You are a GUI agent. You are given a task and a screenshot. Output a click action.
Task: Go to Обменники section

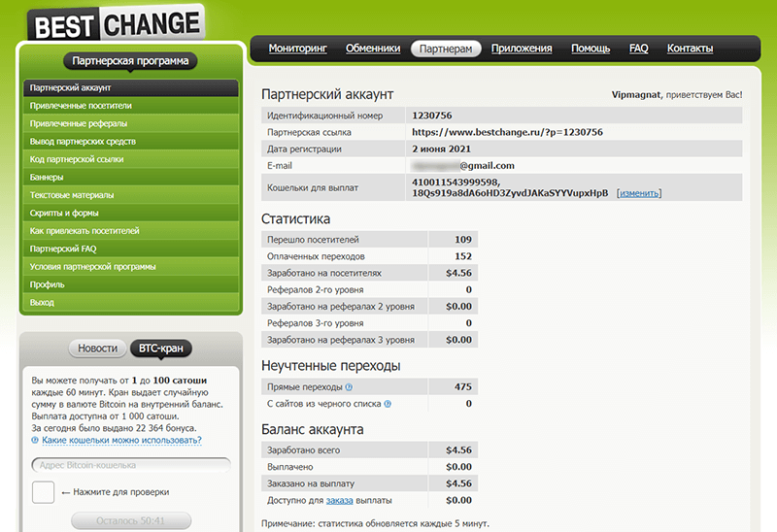[373, 49]
